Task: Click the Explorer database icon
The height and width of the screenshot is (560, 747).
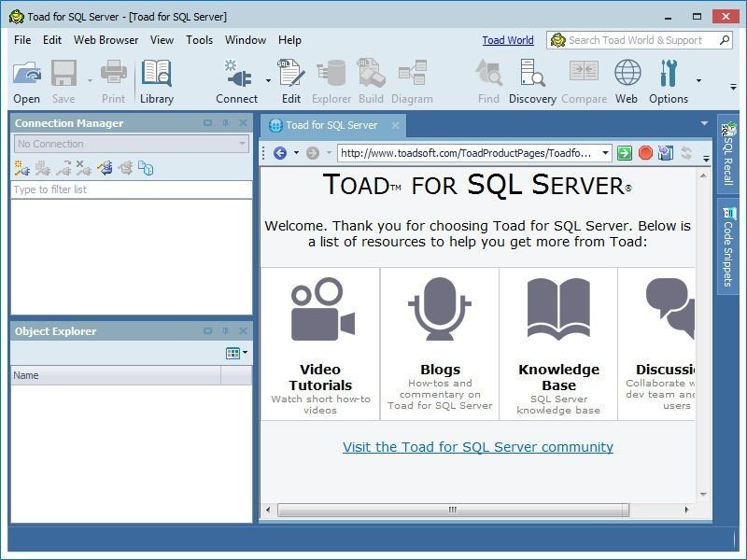Action: click(331, 73)
